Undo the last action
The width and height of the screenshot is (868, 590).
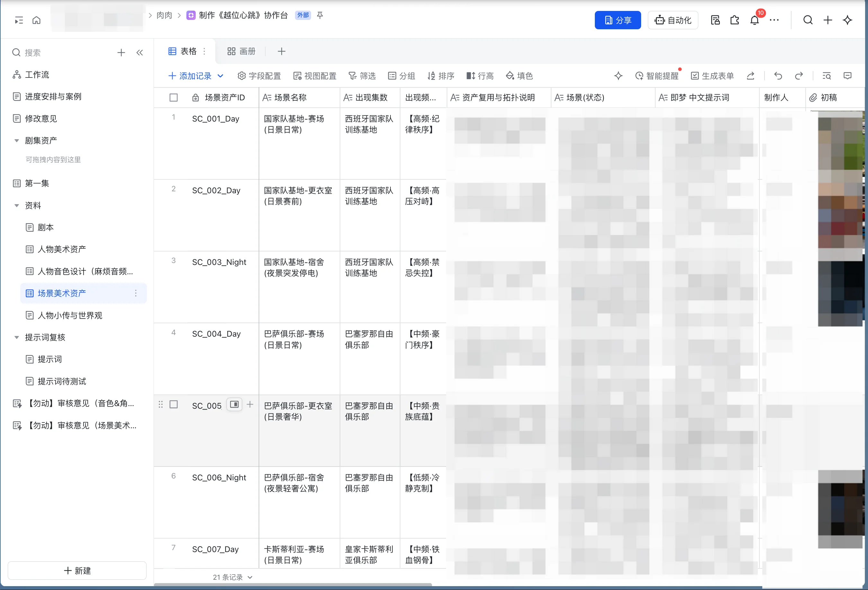(778, 76)
